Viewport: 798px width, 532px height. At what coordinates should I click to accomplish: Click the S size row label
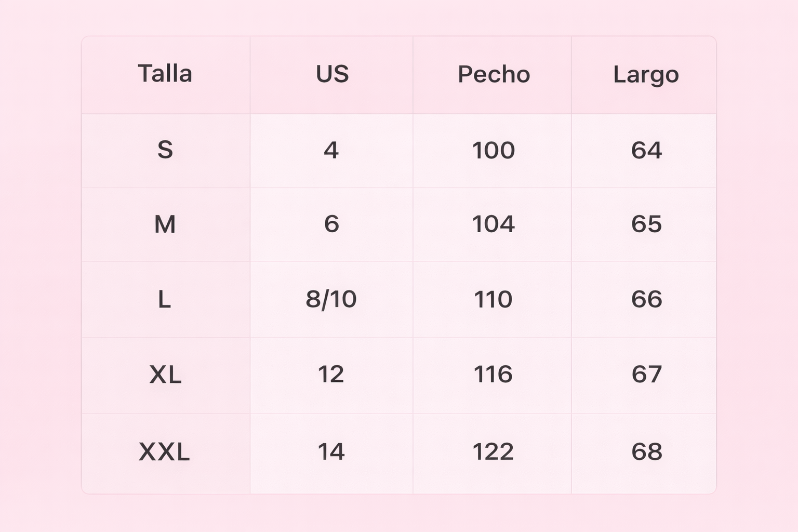165,150
